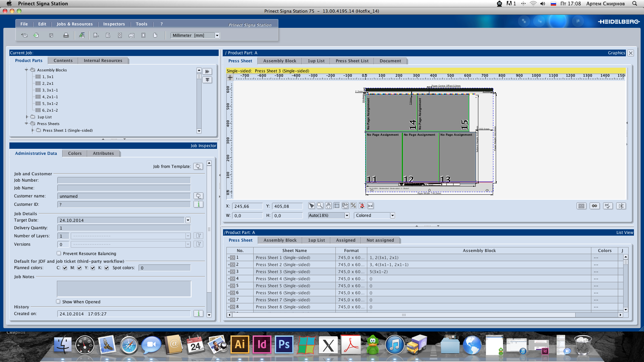Image resolution: width=644 pixels, height=362 pixels.
Task: Toggle Prevent Resource Balancing checkbox
Action: [59, 253]
